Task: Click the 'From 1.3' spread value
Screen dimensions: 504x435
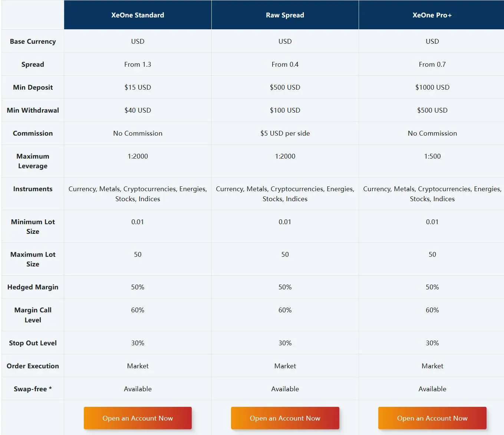Action: click(138, 64)
